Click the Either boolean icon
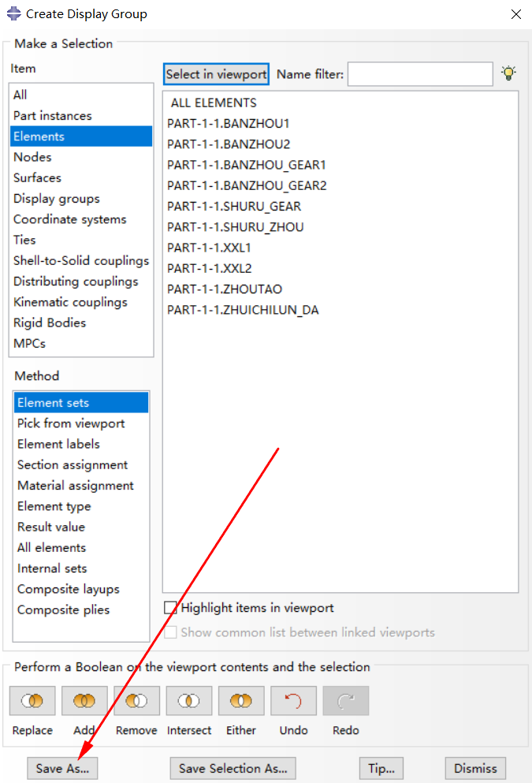 point(241,701)
